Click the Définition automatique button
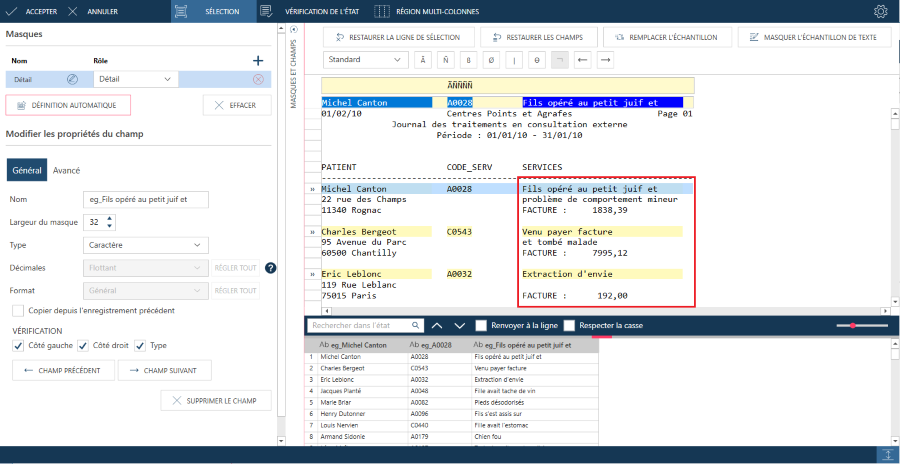This screenshot has height=464, width=900. (x=68, y=104)
